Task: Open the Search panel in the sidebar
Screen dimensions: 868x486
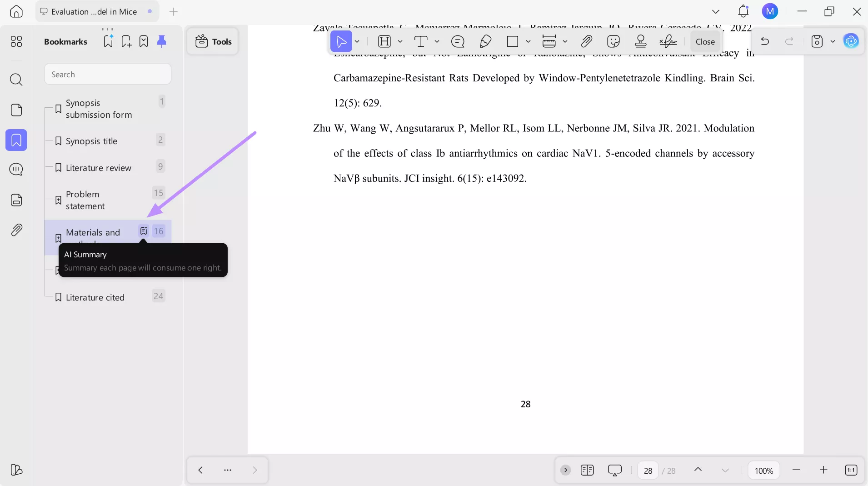Action: point(16,80)
